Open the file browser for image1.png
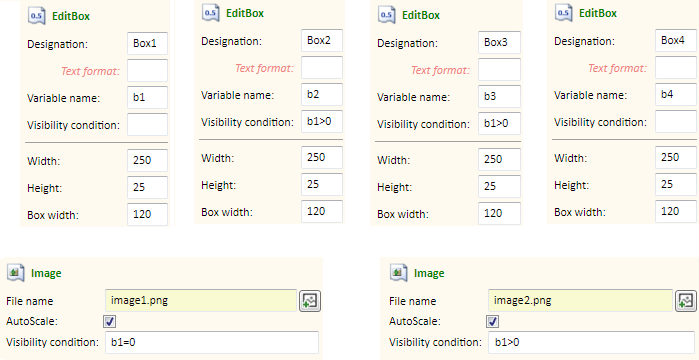Image resolution: width=699 pixels, height=360 pixels. coord(310,301)
